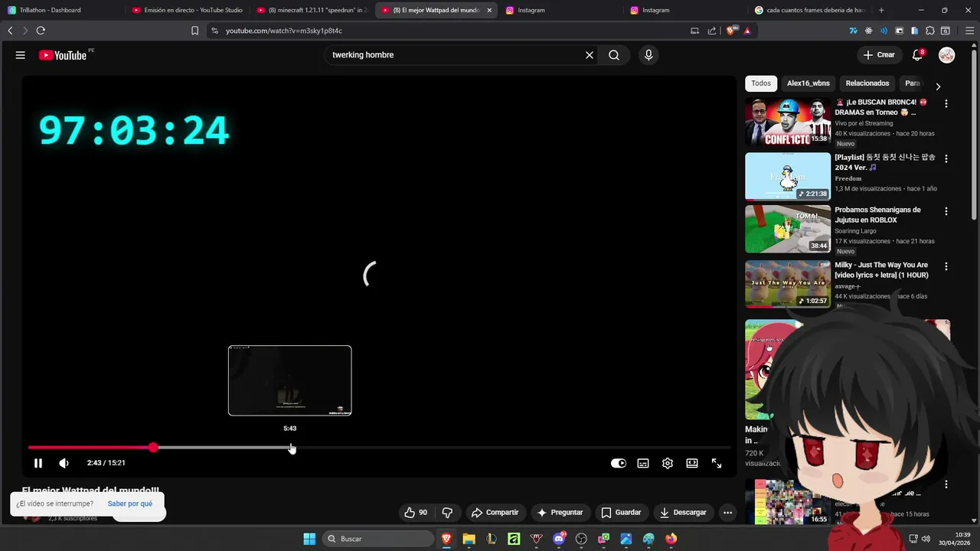Open Brave Rewards triangle icon
980x551 pixels.
(747, 31)
